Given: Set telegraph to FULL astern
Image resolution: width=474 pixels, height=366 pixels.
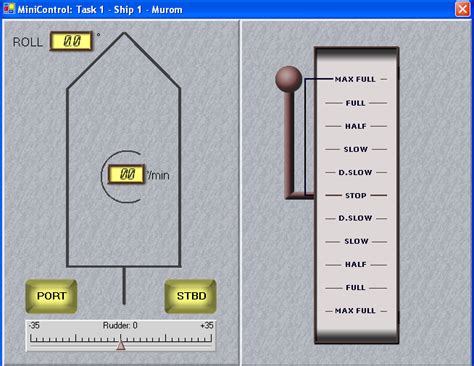Looking at the screenshot, I should (355, 288).
